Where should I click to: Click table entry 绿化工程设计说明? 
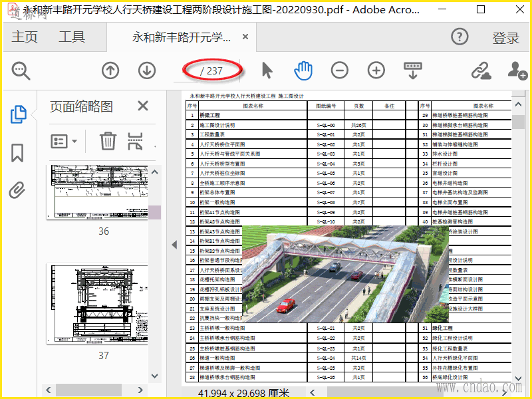coord(452,338)
